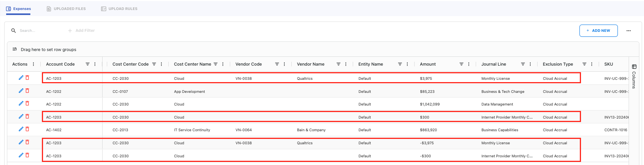This screenshot has width=644, height=165.
Task: Click Add Filter
Action: 81,30
